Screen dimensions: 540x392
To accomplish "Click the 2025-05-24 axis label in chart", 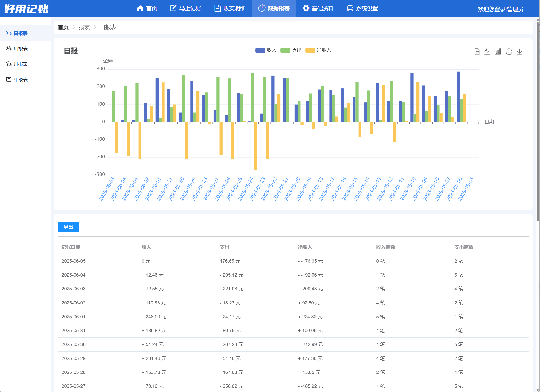I will 246,189.
